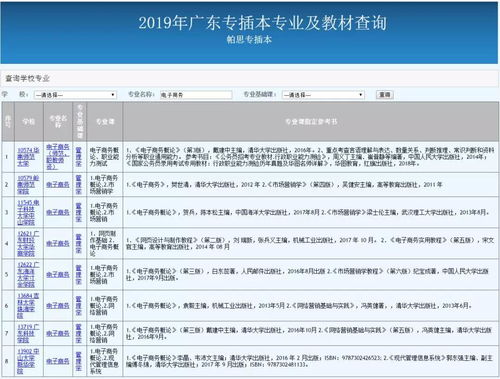
Task: Open the 12621 广东财经大学华商学院 link
Action: click(28, 244)
